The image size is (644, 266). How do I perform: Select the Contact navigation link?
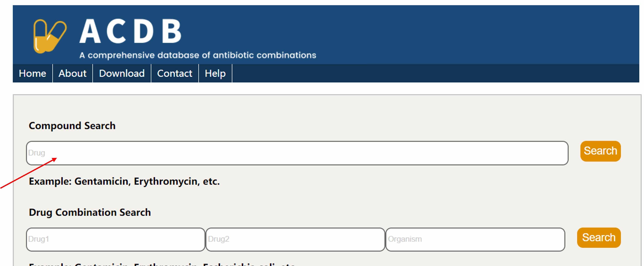click(175, 73)
